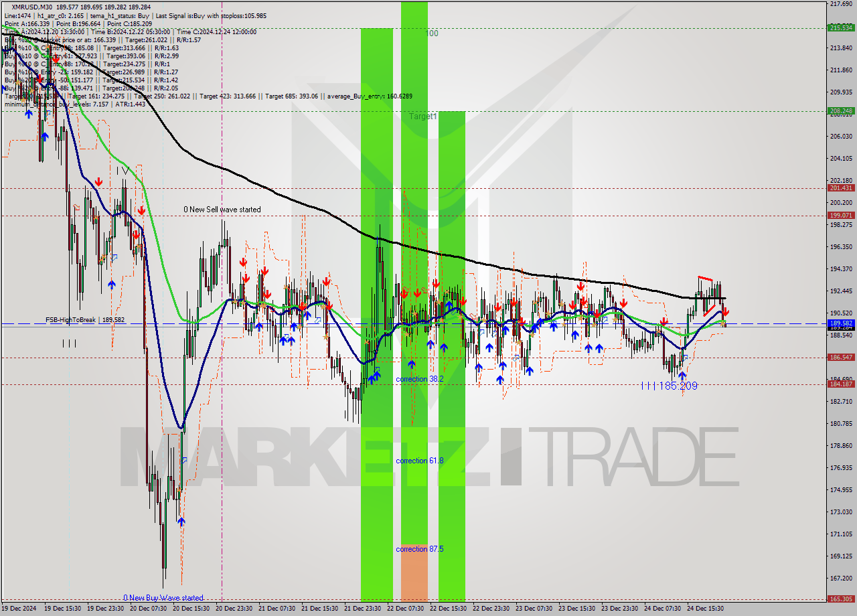Click the 206.030 axis price

tap(841, 137)
